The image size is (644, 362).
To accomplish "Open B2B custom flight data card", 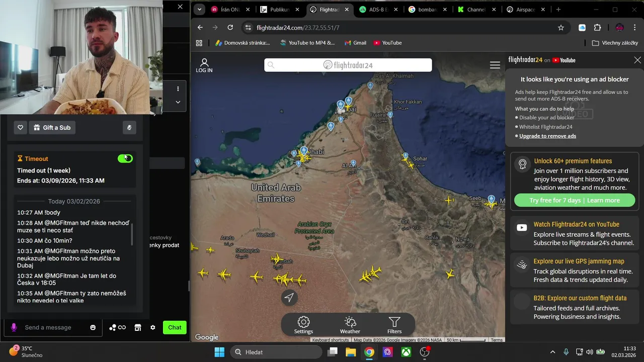I will point(575,307).
